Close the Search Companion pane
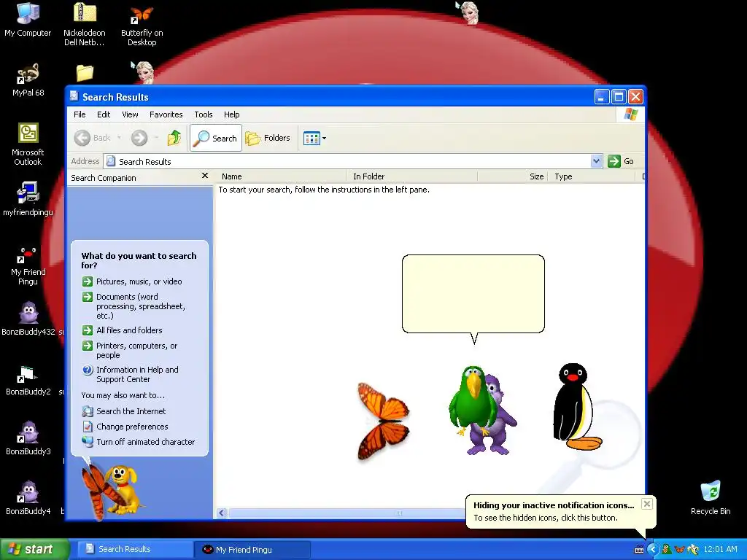Viewport: 747px width, 560px height. pos(205,176)
